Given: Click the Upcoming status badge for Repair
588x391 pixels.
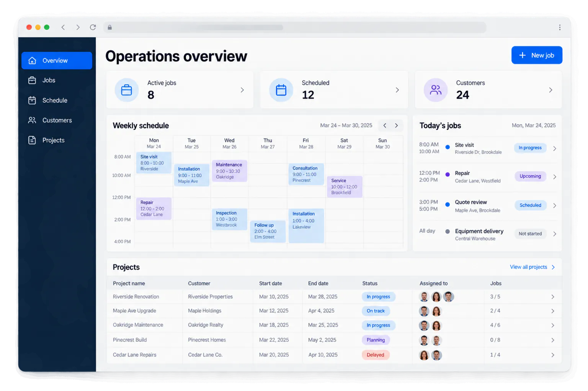Looking at the screenshot, I should [x=530, y=176].
